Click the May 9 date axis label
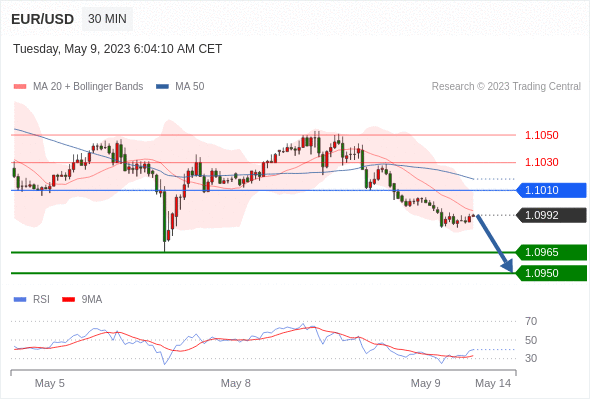Viewport: 590px width, 400px height. tap(426, 383)
